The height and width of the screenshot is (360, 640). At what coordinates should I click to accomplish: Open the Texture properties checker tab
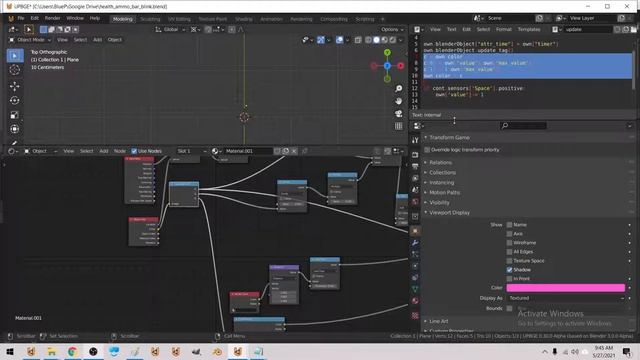coord(415,316)
